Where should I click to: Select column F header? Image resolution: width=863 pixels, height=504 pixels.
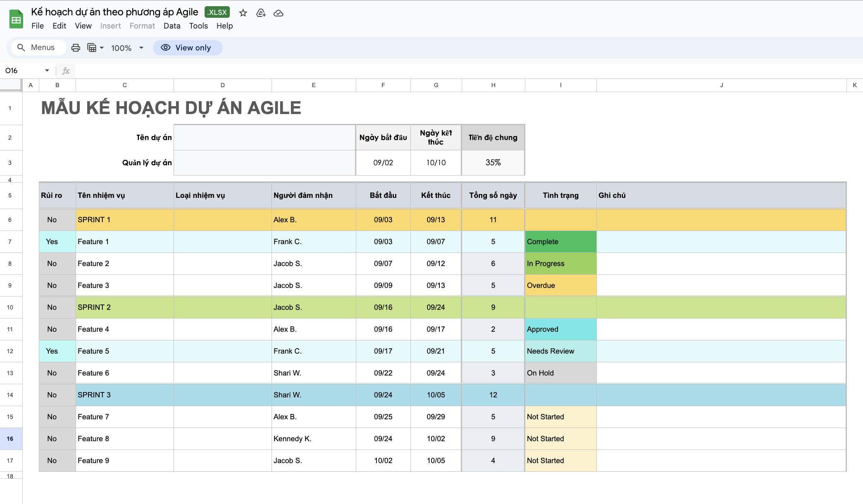coord(383,85)
